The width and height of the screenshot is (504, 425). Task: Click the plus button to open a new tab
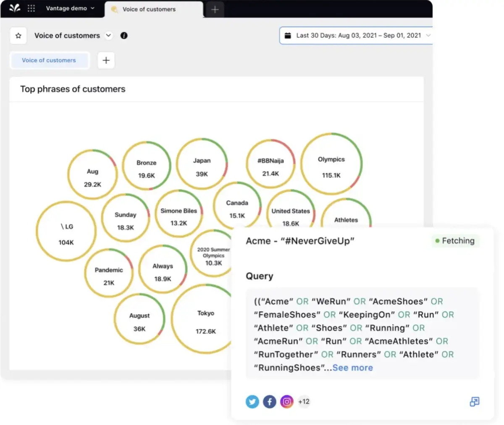pyautogui.click(x=215, y=9)
